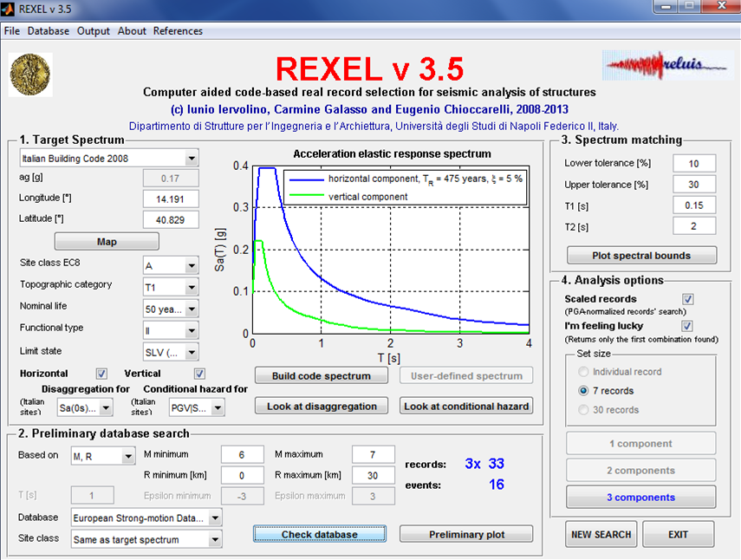
Task: Open the Functional type dropdown
Action: coord(171,331)
